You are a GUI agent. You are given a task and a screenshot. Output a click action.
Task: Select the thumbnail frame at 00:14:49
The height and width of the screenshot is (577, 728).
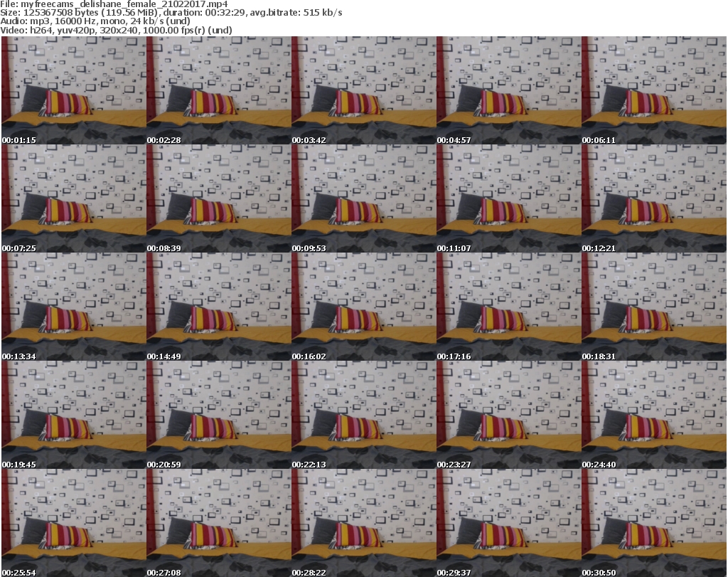pyautogui.click(x=219, y=307)
